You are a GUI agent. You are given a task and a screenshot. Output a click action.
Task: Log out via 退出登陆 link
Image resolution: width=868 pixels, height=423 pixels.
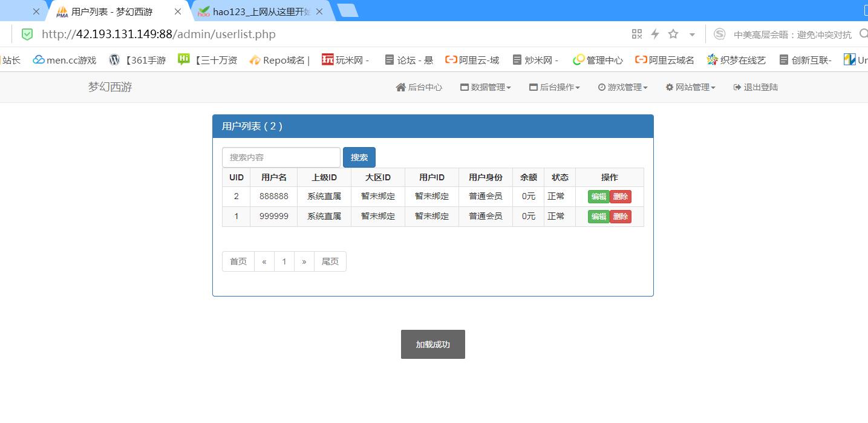tap(755, 87)
